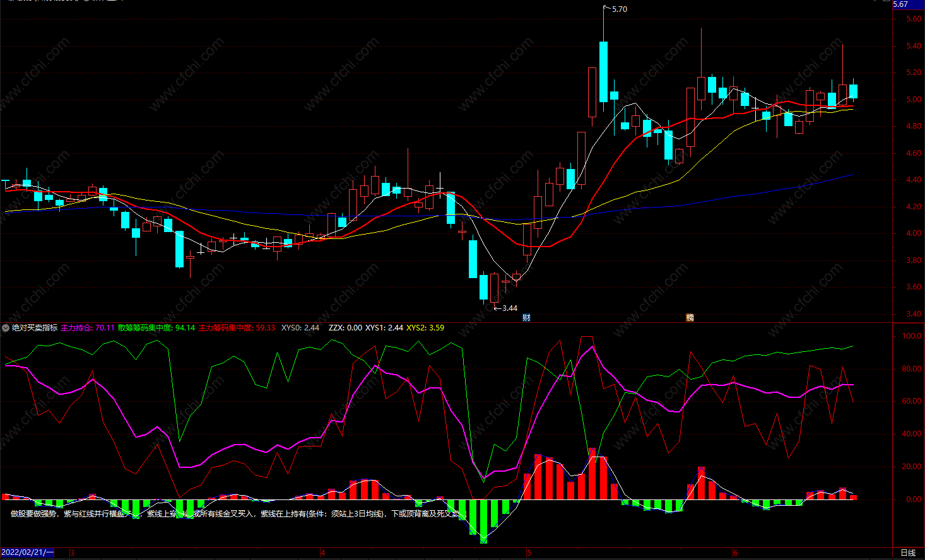
Task: Click the ZZX: 0.00 value
Action: [346, 328]
